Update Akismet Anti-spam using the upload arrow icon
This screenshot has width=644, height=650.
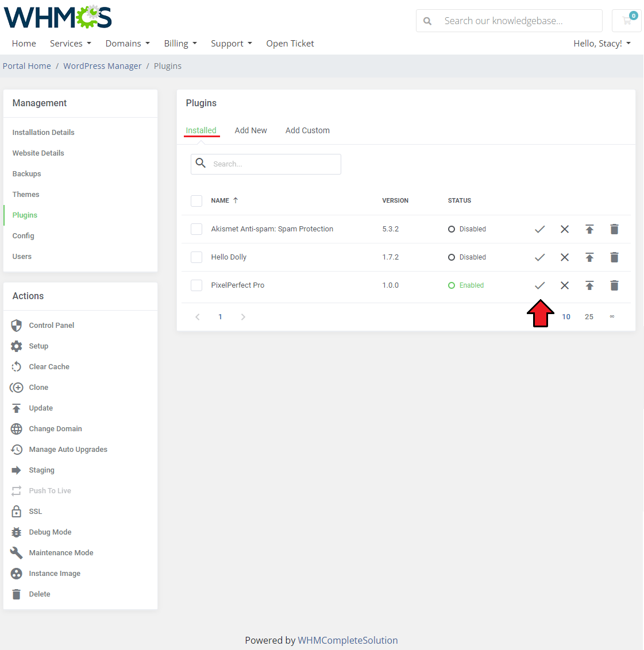589,229
